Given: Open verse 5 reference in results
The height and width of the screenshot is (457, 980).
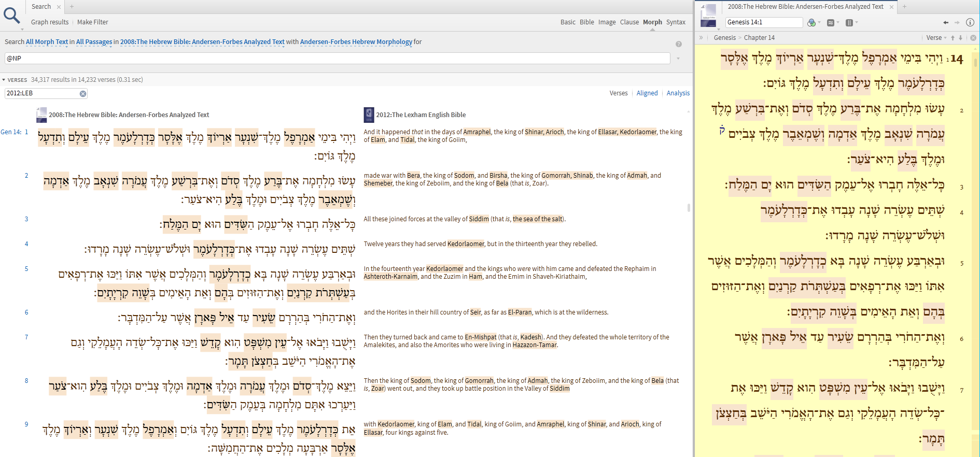Looking at the screenshot, I should [x=26, y=269].
